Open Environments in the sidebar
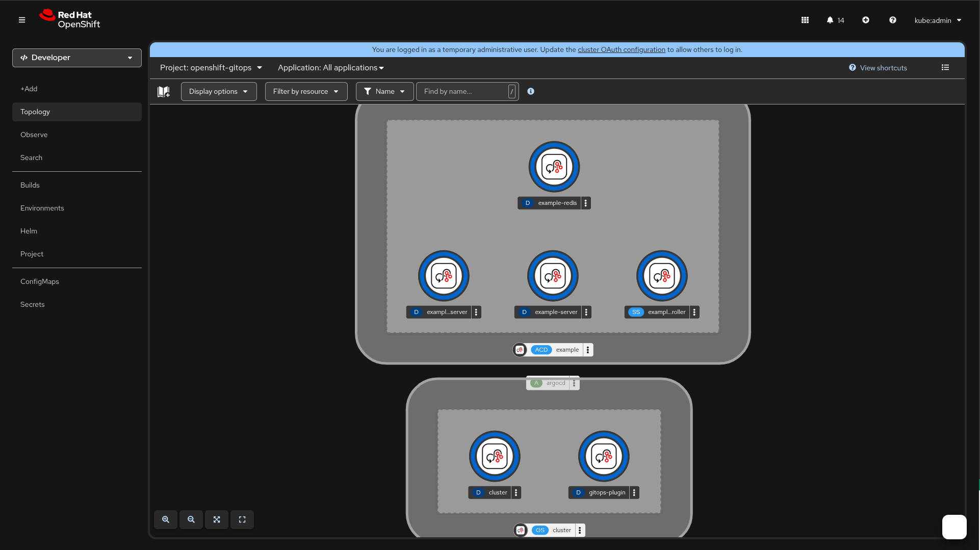 click(77, 208)
